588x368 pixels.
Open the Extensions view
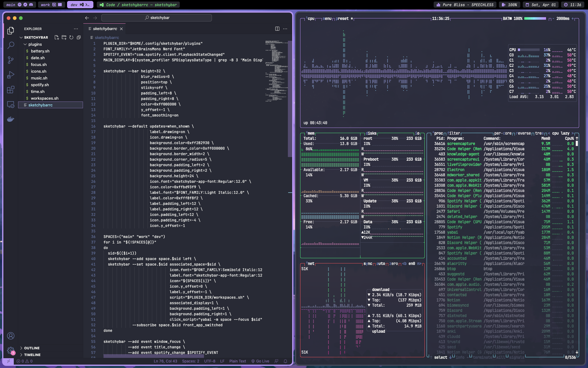coord(11,90)
